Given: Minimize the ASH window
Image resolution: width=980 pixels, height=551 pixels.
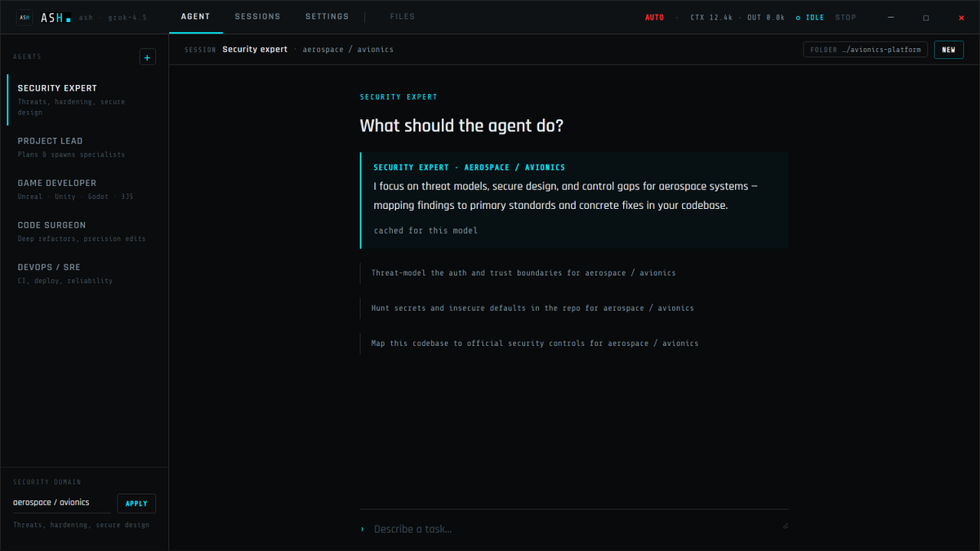Looking at the screenshot, I should [x=890, y=17].
